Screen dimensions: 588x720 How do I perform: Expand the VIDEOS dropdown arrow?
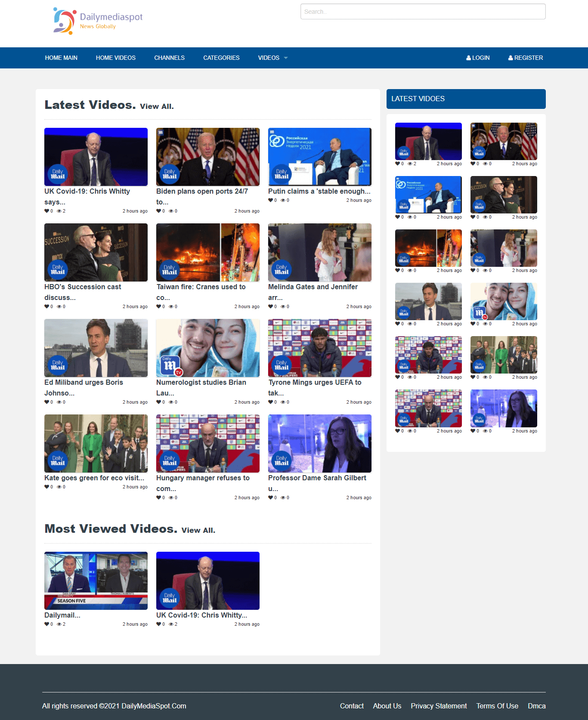[x=286, y=58]
